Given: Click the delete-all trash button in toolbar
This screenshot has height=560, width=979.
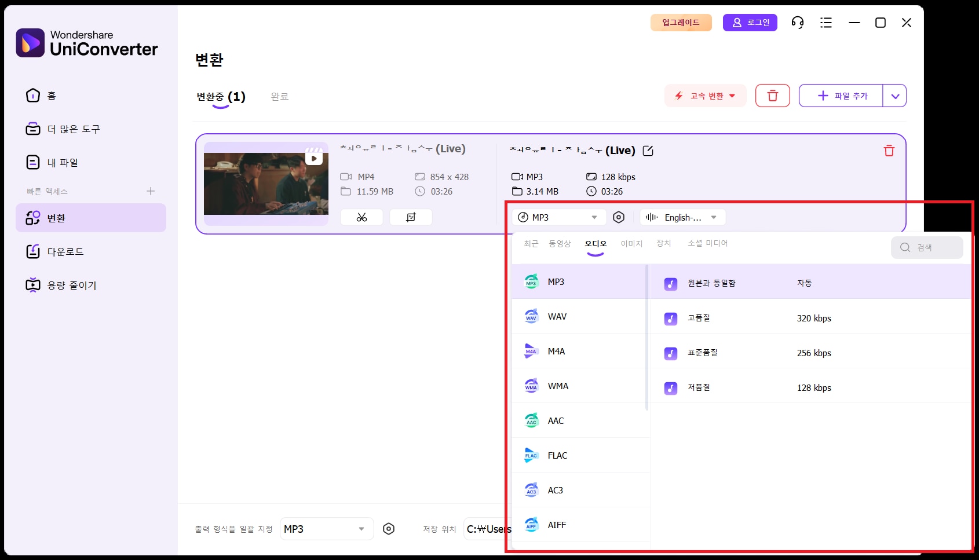Looking at the screenshot, I should pyautogui.click(x=773, y=96).
